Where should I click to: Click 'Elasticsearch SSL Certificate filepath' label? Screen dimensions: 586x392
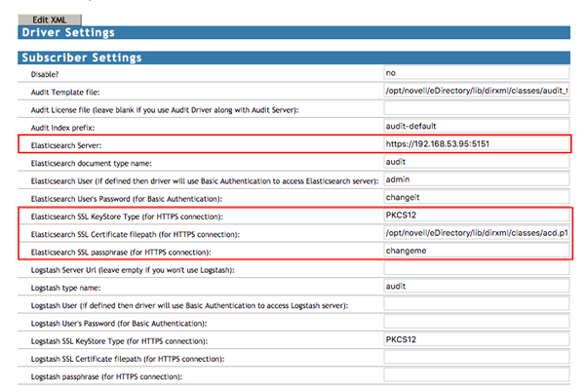[135, 235]
